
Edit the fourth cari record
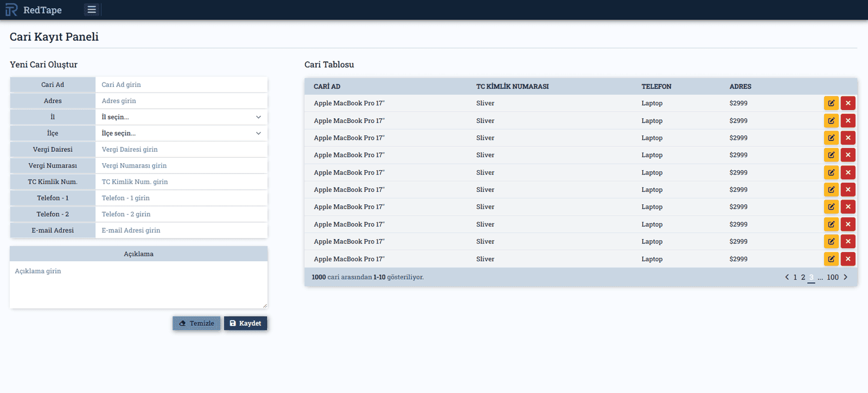[x=831, y=155]
